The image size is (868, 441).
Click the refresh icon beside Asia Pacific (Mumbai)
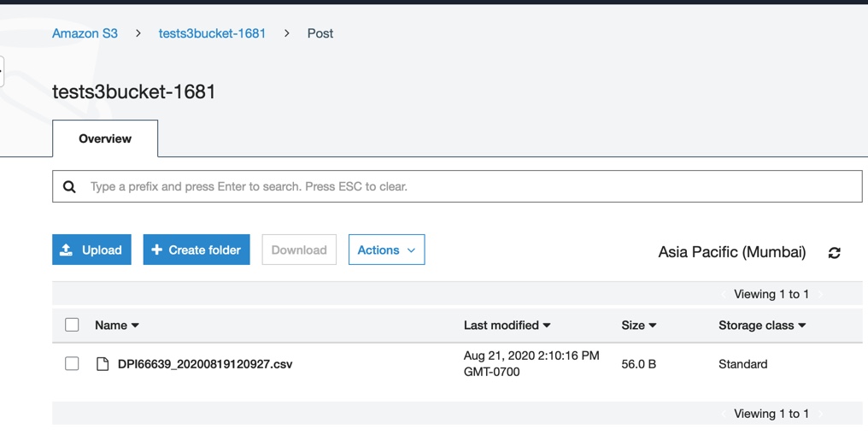tap(834, 253)
